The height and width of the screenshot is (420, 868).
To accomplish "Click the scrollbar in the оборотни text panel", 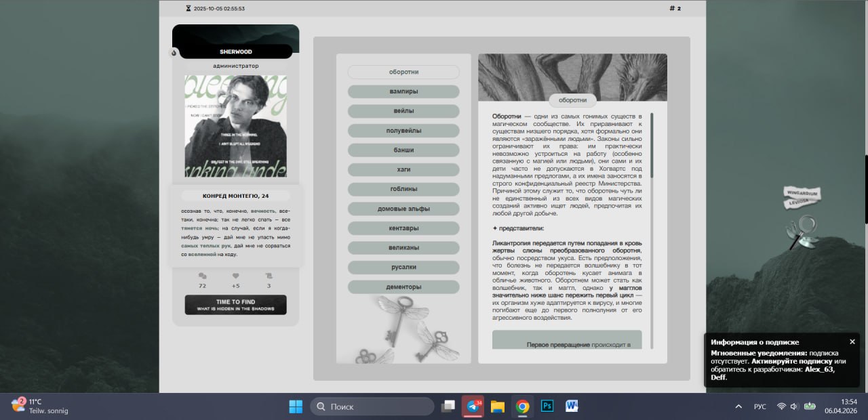I will click(652, 146).
